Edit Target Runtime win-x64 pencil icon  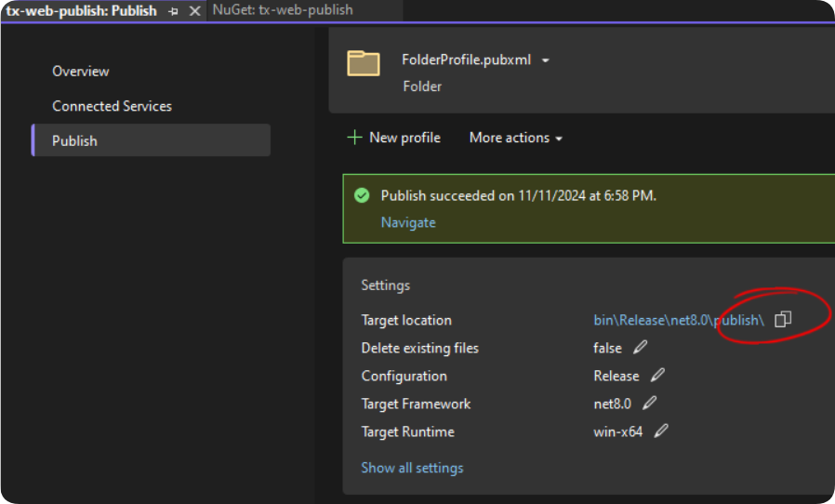tap(661, 431)
